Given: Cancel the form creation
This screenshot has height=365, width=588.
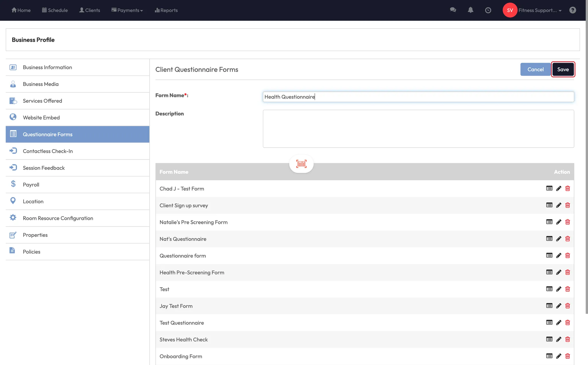Looking at the screenshot, I should tap(535, 69).
